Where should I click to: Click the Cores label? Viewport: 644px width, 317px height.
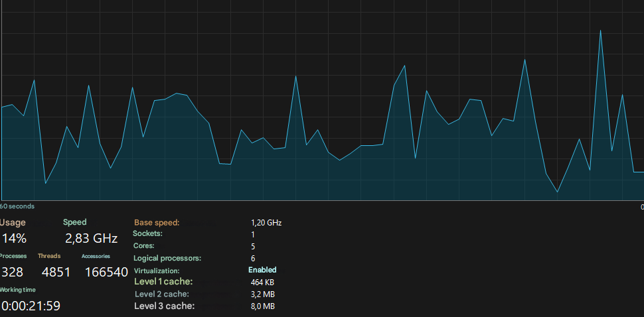coord(144,246)
